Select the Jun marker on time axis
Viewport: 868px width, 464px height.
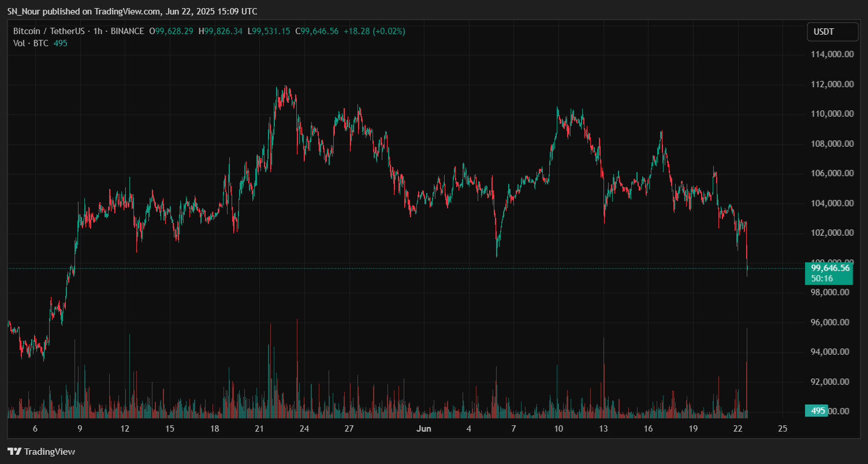point(423,429)
